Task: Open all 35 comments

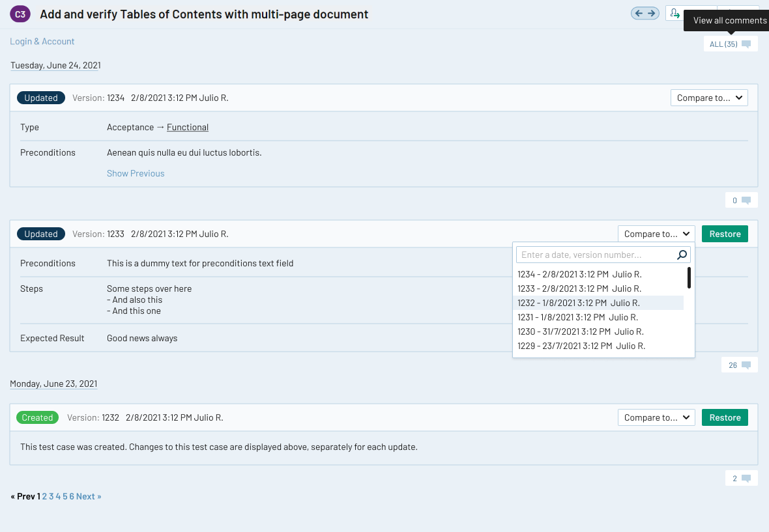Action: coord(730,44)
